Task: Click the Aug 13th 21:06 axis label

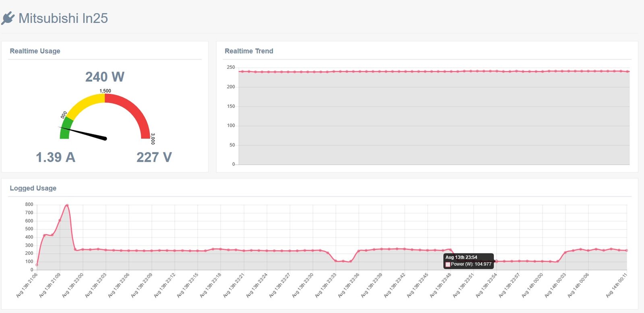Action: tap(27, 285)
